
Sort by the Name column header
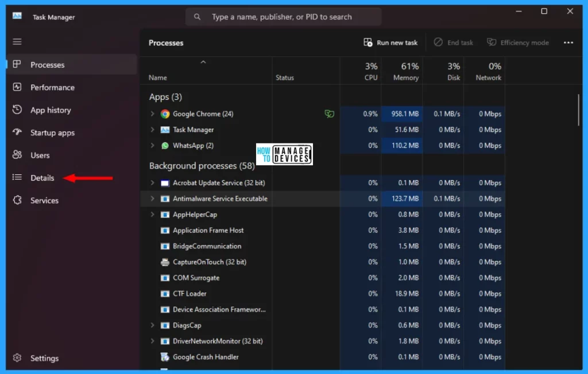pyautogui.click(x=206, y=71)
